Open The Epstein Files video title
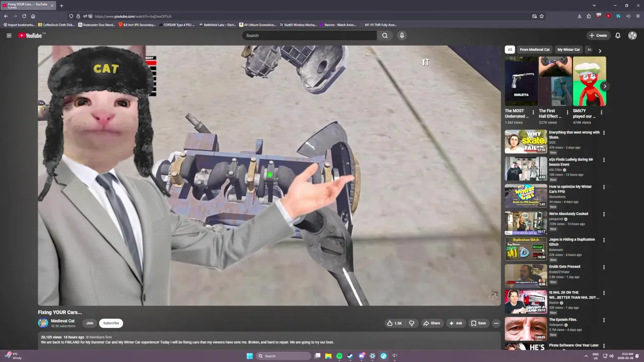 [563, 320]
